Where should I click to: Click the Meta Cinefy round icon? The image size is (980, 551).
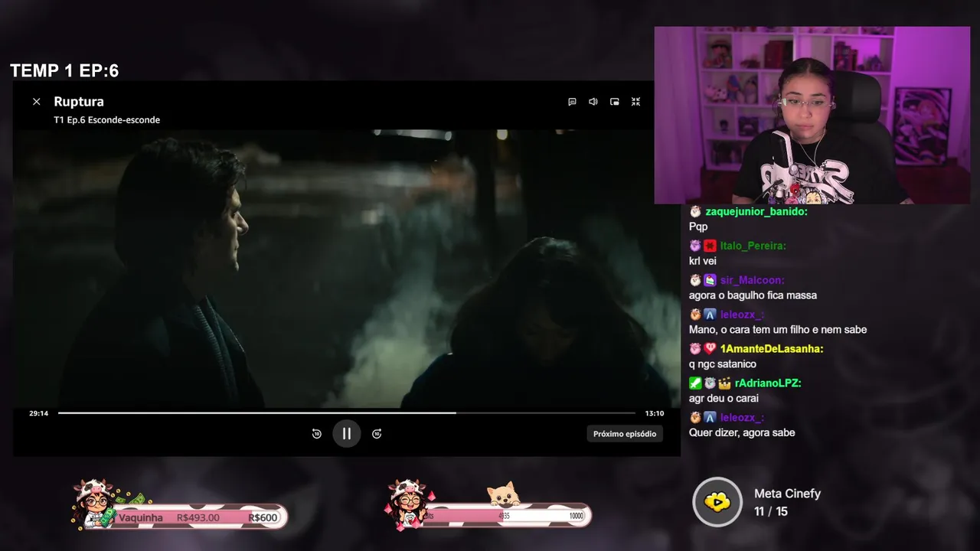(717, 502)
